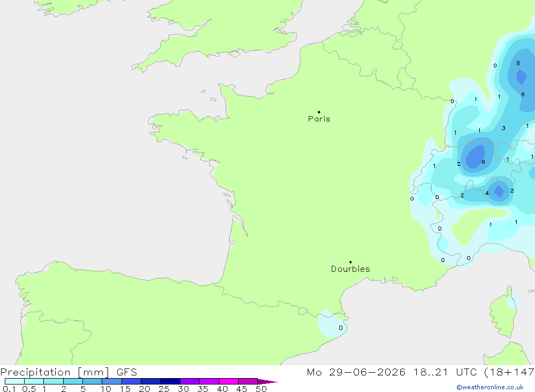Pick the lightest 0.1–0.5 mm legend swatch
The image size is (535, 392).
pyautogui.click(x=14, y=381)
